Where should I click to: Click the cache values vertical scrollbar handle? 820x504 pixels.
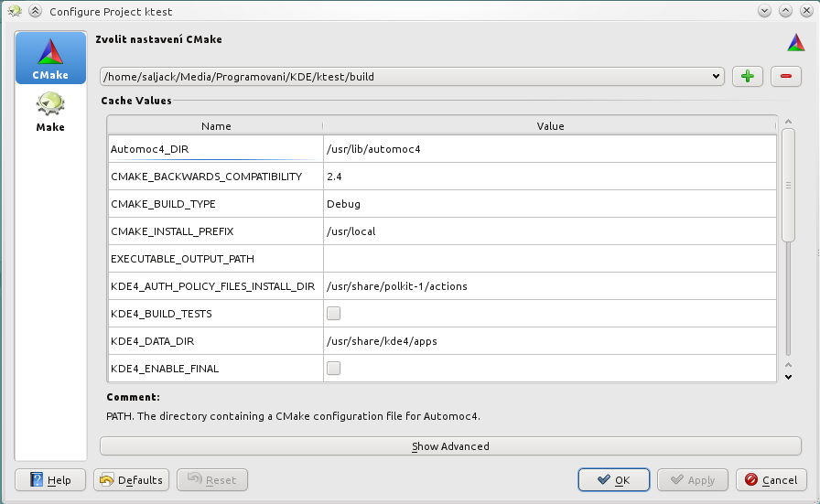pos(788,185)
